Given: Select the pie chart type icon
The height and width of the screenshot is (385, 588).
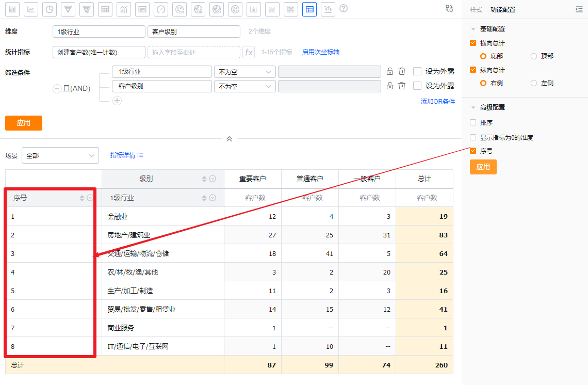Looking at the screenshot, I should tap(50, 9).
